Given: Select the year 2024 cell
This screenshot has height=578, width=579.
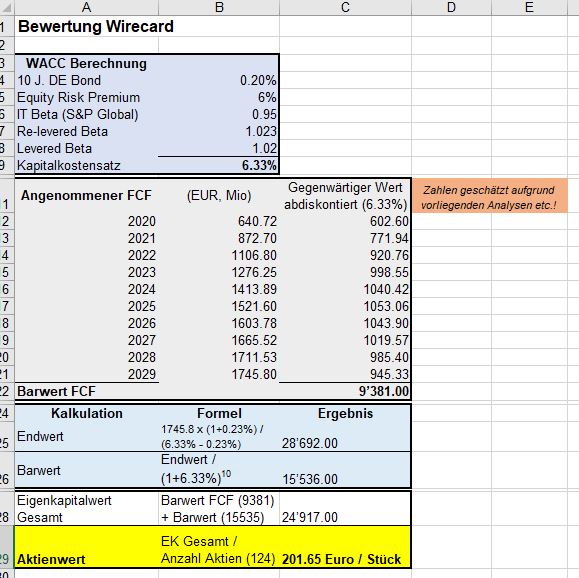Looking at the screenshot, I should 86,290.
